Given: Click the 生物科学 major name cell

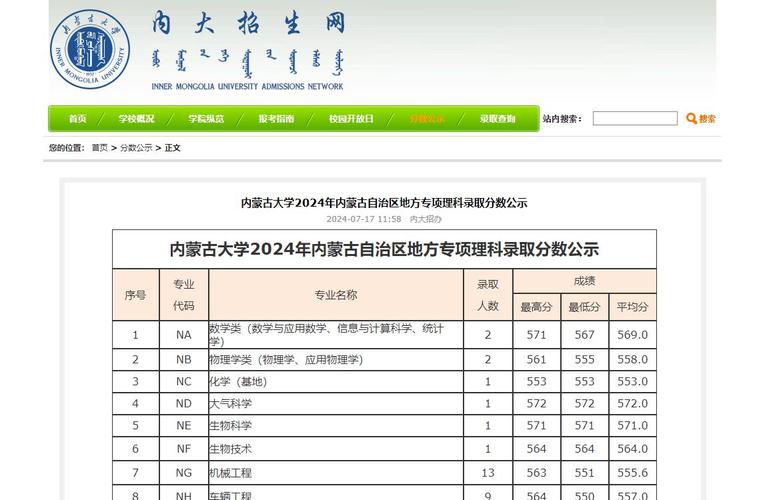Looking at the screenshot, I should pyautogui.click(x=336, y=426).
